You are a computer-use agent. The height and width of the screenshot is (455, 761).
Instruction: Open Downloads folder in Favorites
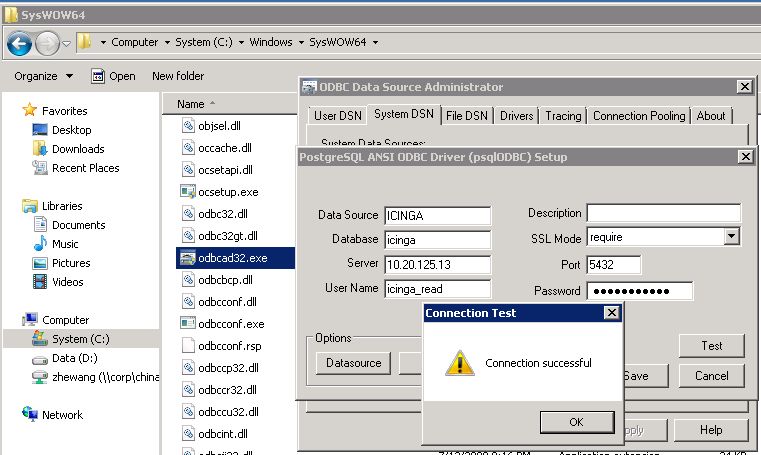click(78, 149)
